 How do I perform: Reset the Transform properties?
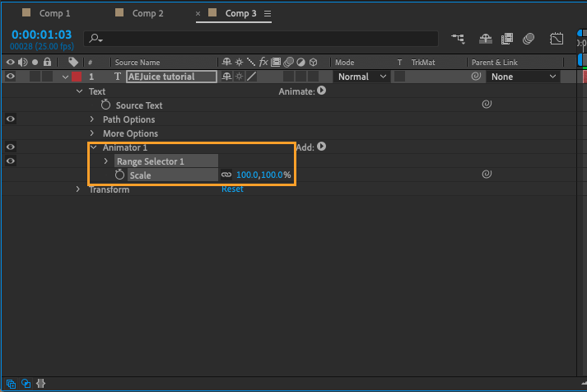(232, 189)
